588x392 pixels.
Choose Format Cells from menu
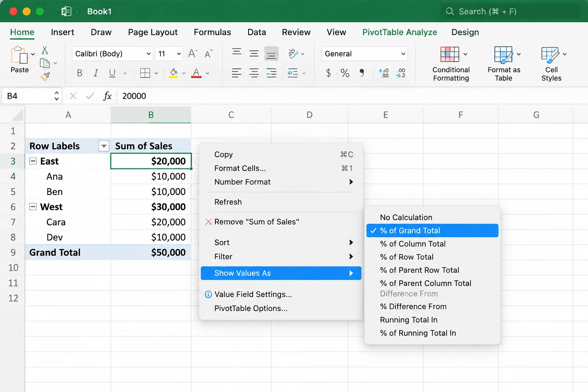pos(281,168)
